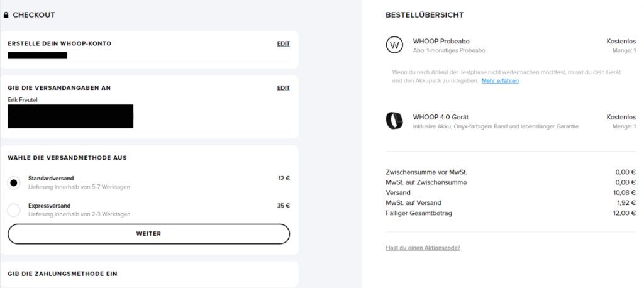This screenshot has height=288, width=644.
Task: Click the lock icon beside Checkout
Action: 6,15
